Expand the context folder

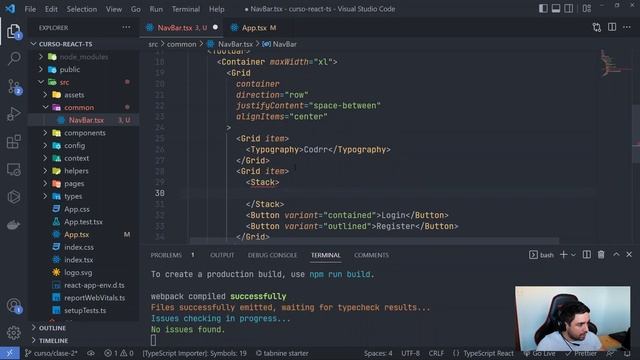[x=84, y=158]
